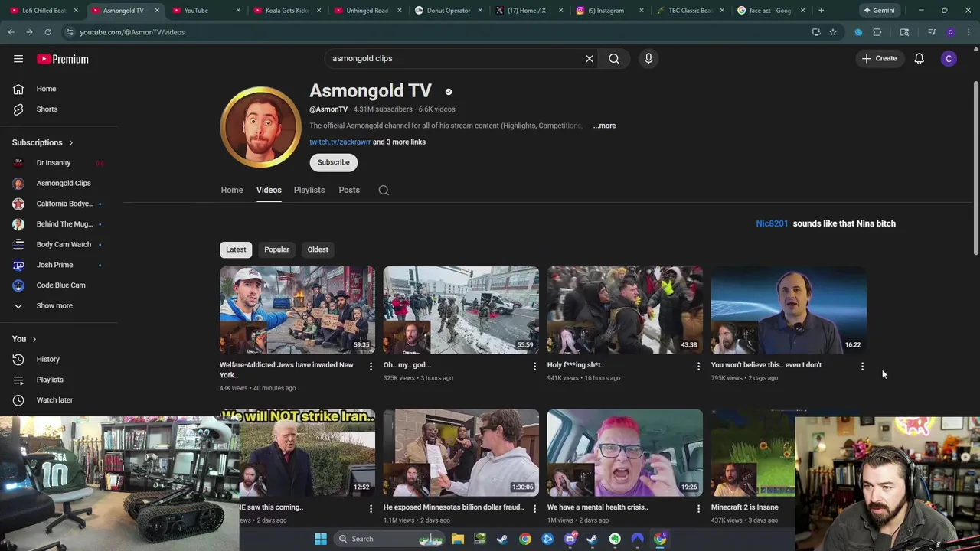The width and height of the screenshot is (980, 551).
Task: Open Gemini button in Chrome
Action: coord(878,11)
